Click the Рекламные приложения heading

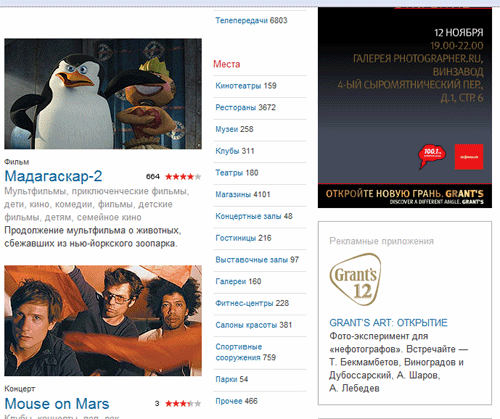tap(382, 241)
